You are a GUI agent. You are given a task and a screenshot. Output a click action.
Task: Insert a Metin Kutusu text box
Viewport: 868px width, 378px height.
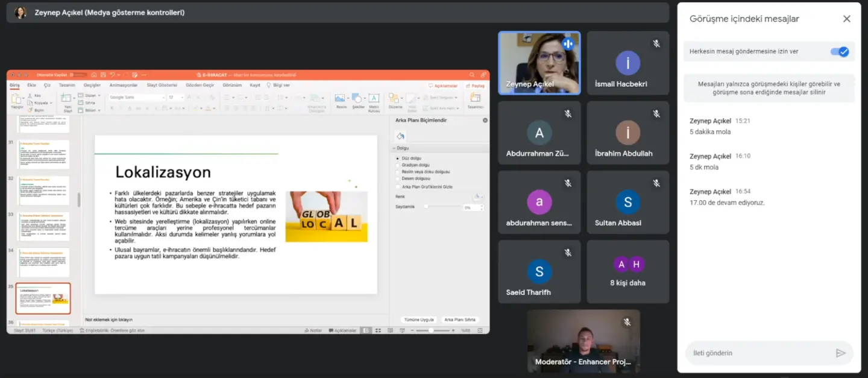tap(374, 100)
